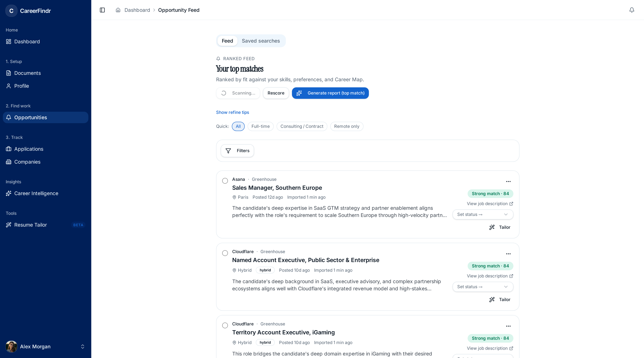Click the Documents file icon
Viewport: 644px width, 358px height.
9,73
